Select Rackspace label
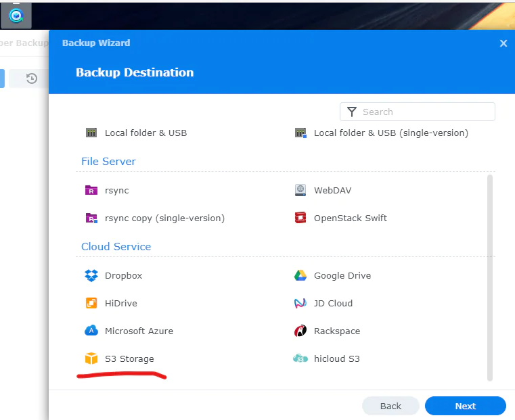The height and width of the screenshot is (420, 515). pos(337,331)
